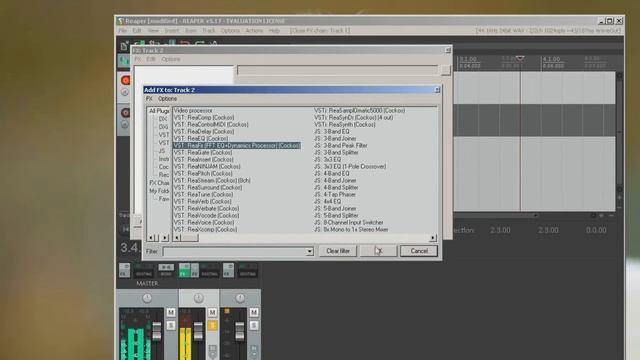The image size is (640, 360).
Task: Click New project icon in main toolbar
Action: [x=124, y=46]
